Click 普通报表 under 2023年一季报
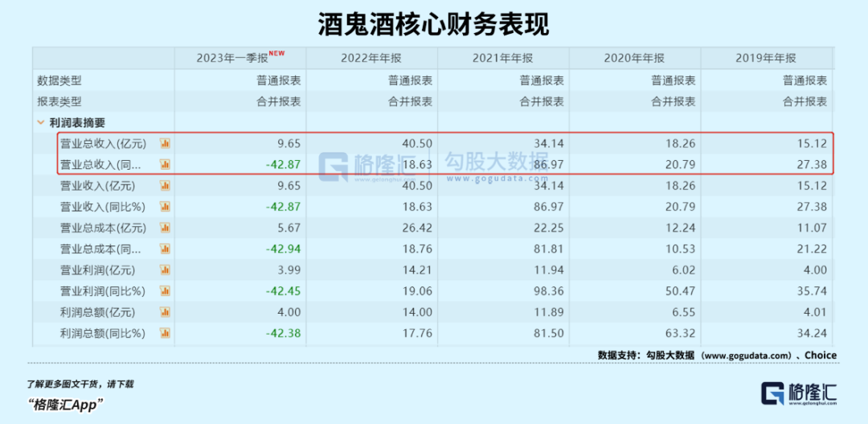 (279, 80)
